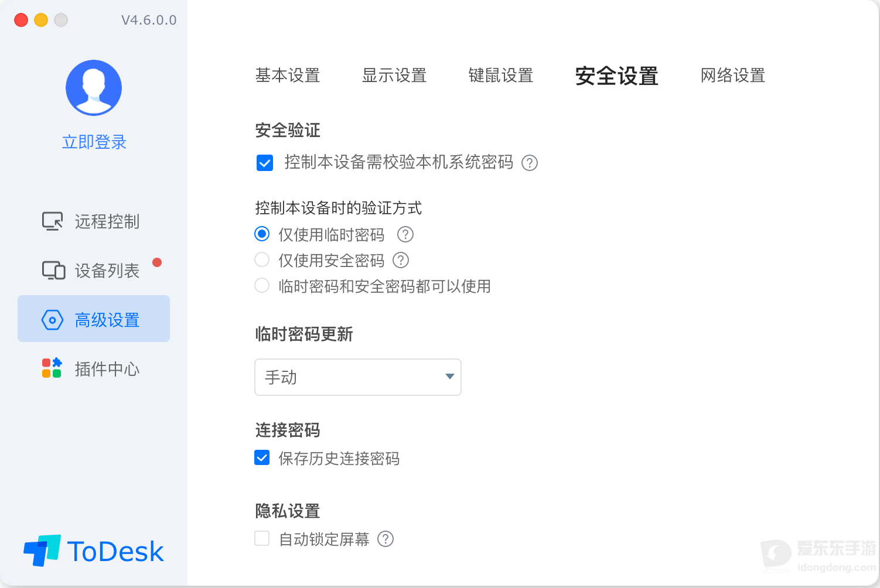The image size is (880, 588).
Task: Click the ToDesk logo icon
Action: point(42,551)
